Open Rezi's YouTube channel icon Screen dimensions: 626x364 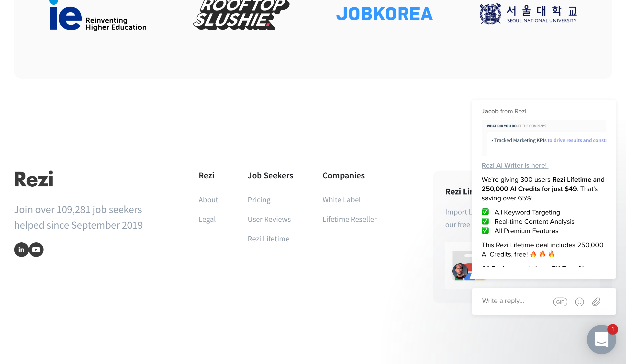[x=36, y=250]
